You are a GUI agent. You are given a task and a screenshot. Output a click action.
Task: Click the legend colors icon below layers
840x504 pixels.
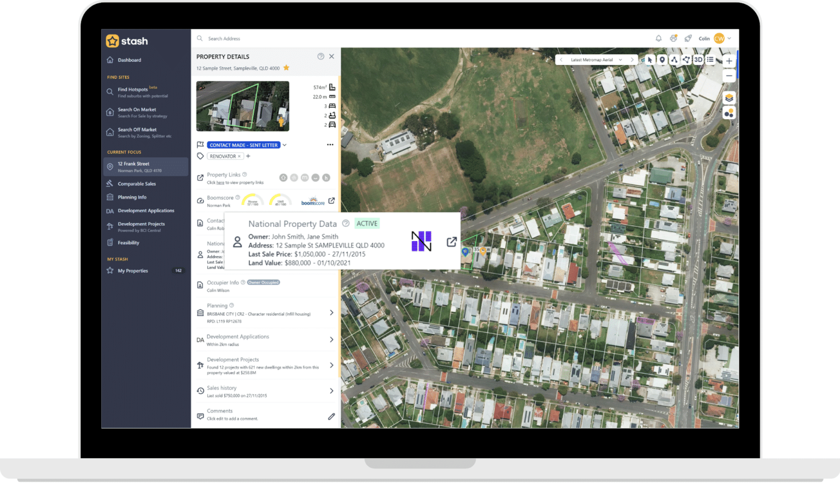[729, 113]
